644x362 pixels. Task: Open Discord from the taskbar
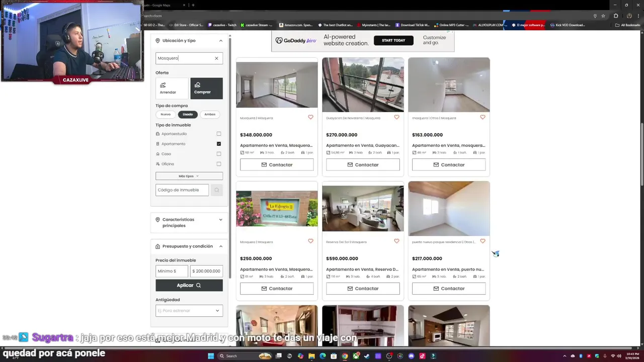click(411, 356)
